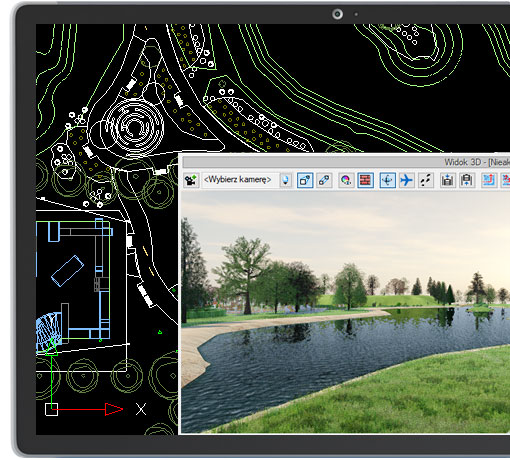Select the footsteps walk mode
Viewport: 510px width, 460px height.
coord(426,180)
